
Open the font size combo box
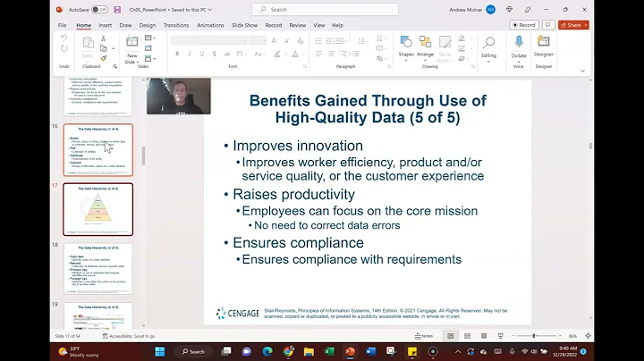(x=258, y=40)
